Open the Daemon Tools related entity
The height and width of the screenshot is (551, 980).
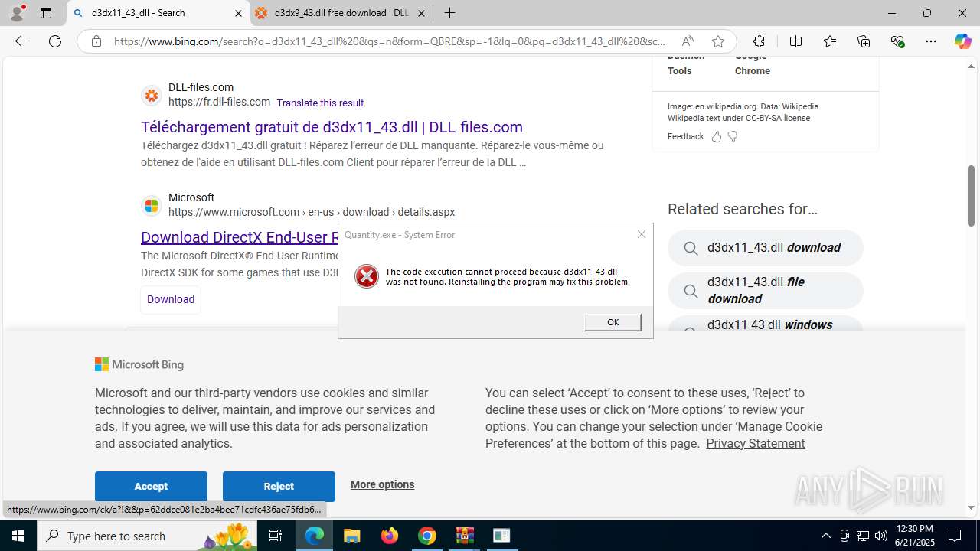684,64
